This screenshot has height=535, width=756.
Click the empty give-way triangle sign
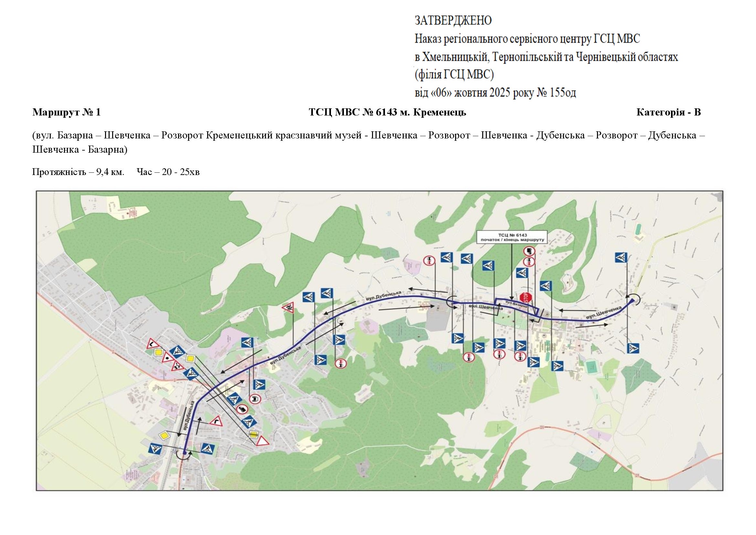[x=262, y=442]
